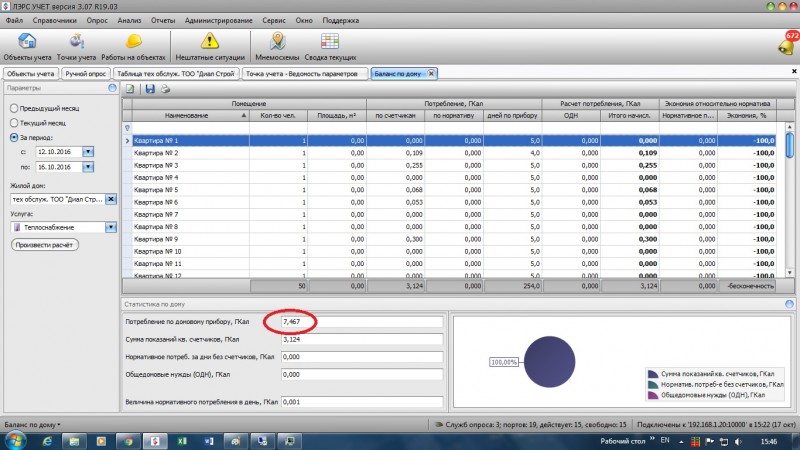The height and width of the screenshot is (450, 800).
Task: Expand Рабочий стол toolbar chevron in taskbar
Action: [x=653, y=439]
